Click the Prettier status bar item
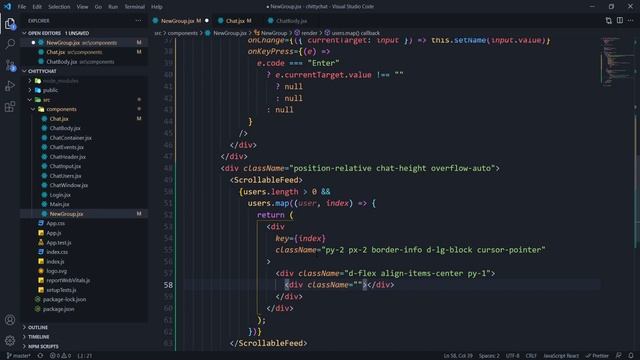The image size is (640, 360). 597,356
